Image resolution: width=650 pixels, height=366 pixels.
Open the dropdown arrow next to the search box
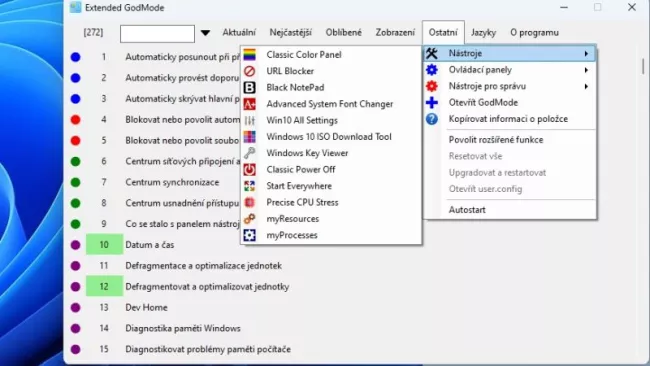(x=205, y=33)
